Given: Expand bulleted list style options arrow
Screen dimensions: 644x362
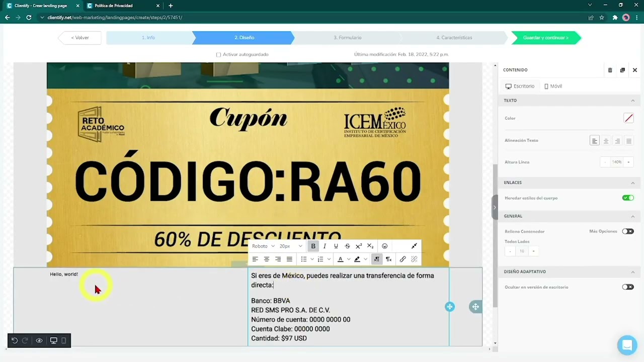Looking at the screenshot, I should pos(312,259).
